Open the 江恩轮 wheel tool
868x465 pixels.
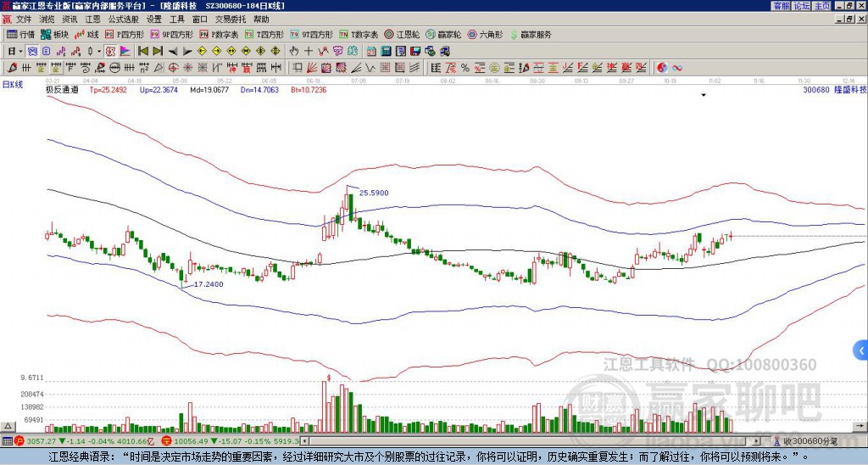coord(402,34)
